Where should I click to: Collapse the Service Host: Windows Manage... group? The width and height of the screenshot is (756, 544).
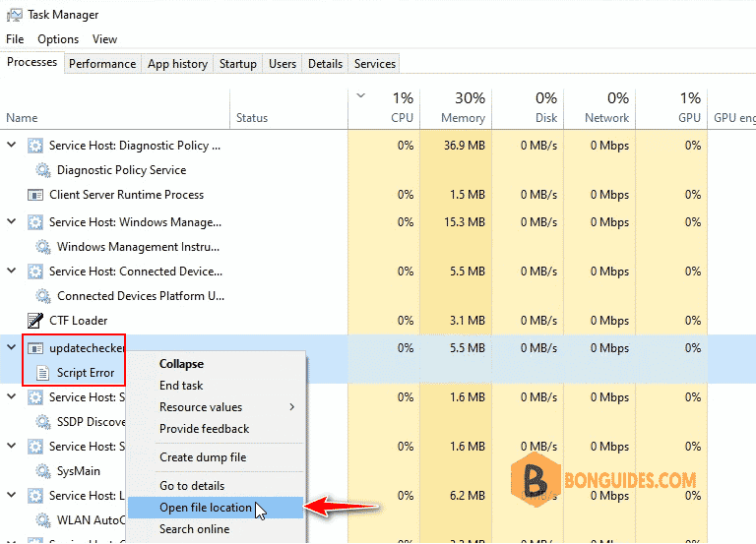tap(12, 221)
